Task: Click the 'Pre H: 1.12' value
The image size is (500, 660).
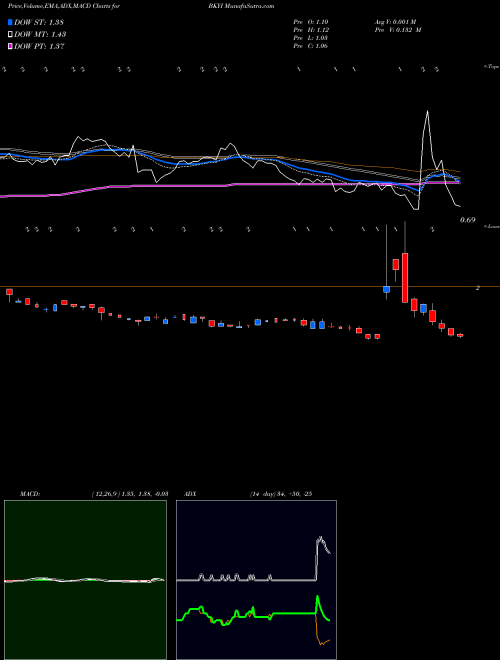Action: point(311,30)
